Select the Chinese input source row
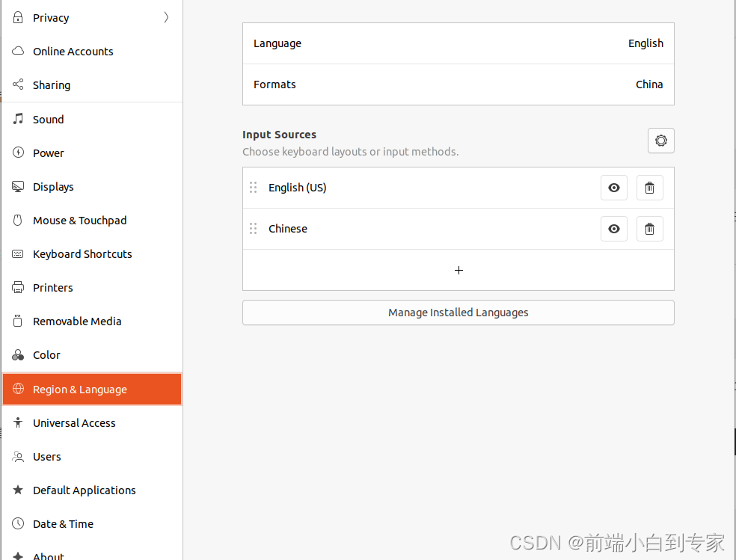Screen dimensions: 736x560 tap(459, 229)
